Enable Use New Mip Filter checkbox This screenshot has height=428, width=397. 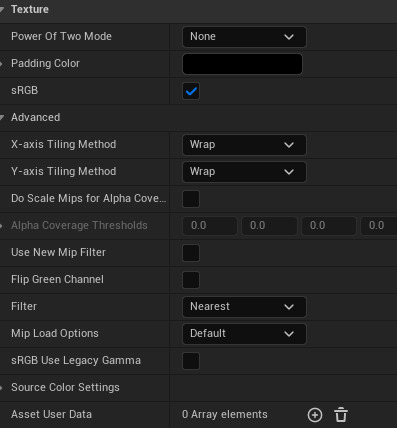(191, 253)
